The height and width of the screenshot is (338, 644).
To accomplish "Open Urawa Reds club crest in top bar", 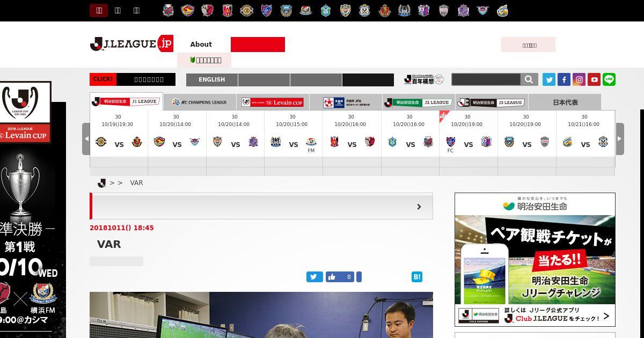I will click(228, 10).
